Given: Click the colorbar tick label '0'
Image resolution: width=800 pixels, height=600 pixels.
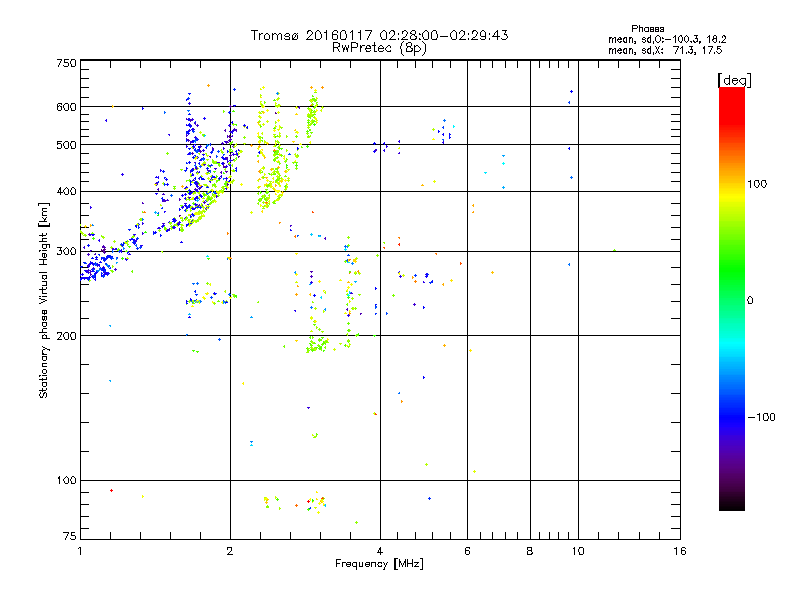Looking at the screenshot, I should coord(750,301).
